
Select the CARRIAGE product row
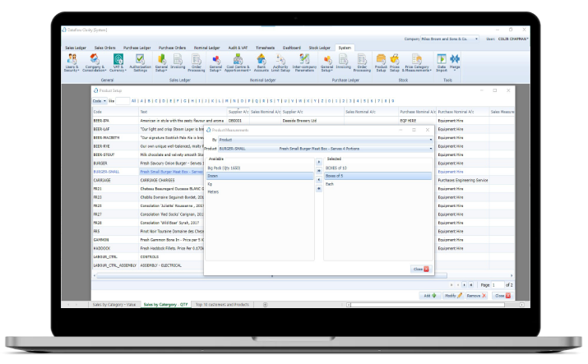(303, 181)
